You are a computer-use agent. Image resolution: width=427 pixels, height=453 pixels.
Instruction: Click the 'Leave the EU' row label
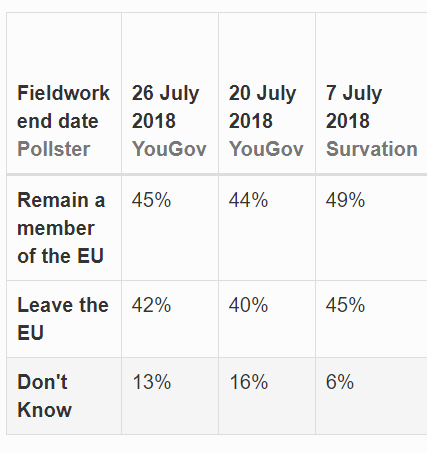pos(63,319)
